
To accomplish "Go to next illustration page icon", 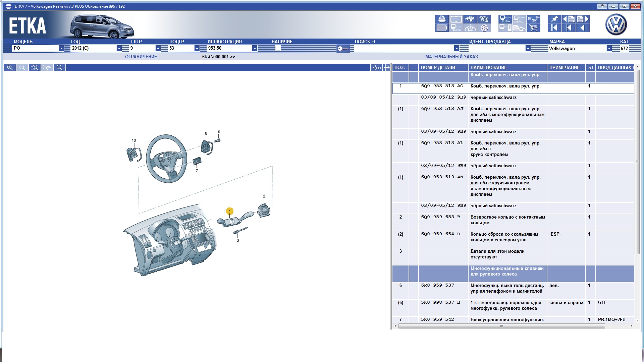I will (x=583, y=19).
